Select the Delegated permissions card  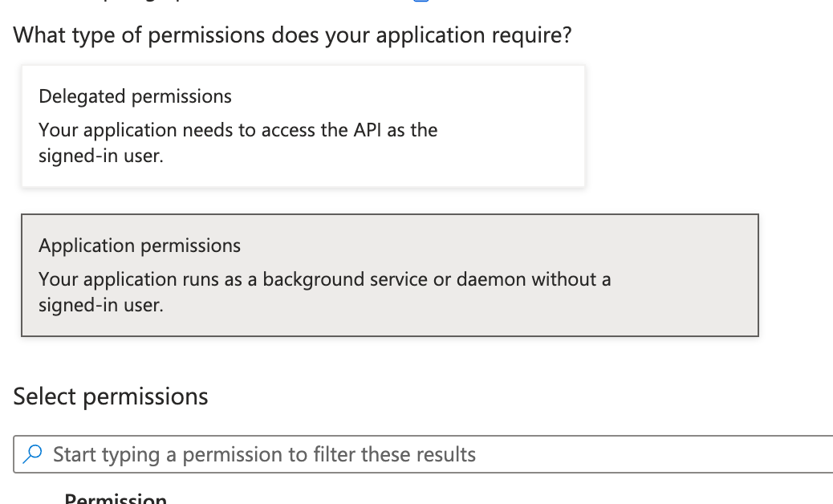point(303,126)
